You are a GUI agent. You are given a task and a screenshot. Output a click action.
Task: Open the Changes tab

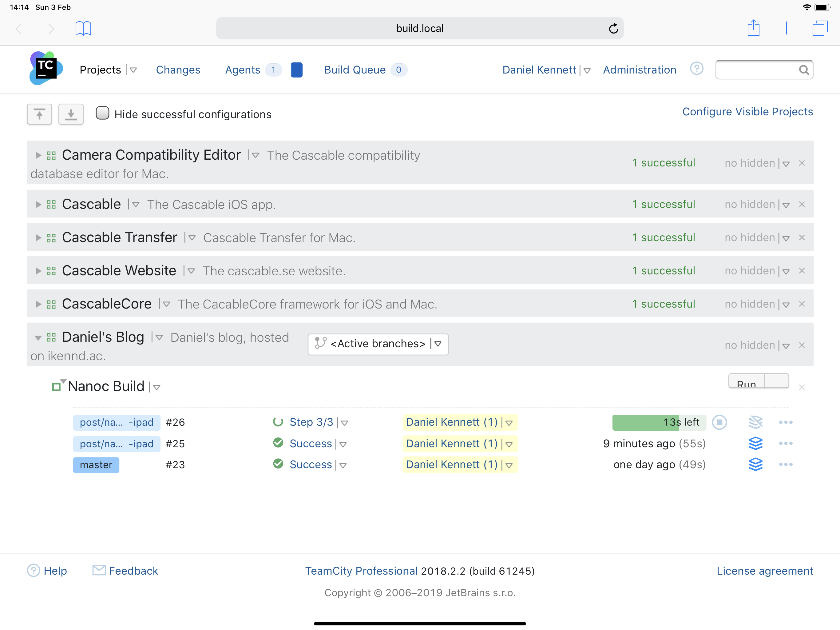tap(178, 70)
